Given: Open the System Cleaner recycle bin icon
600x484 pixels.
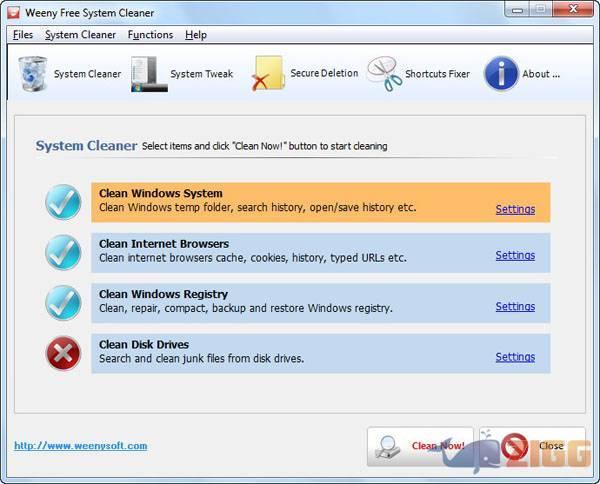Looking at the screenshot, I should point(32,74).
